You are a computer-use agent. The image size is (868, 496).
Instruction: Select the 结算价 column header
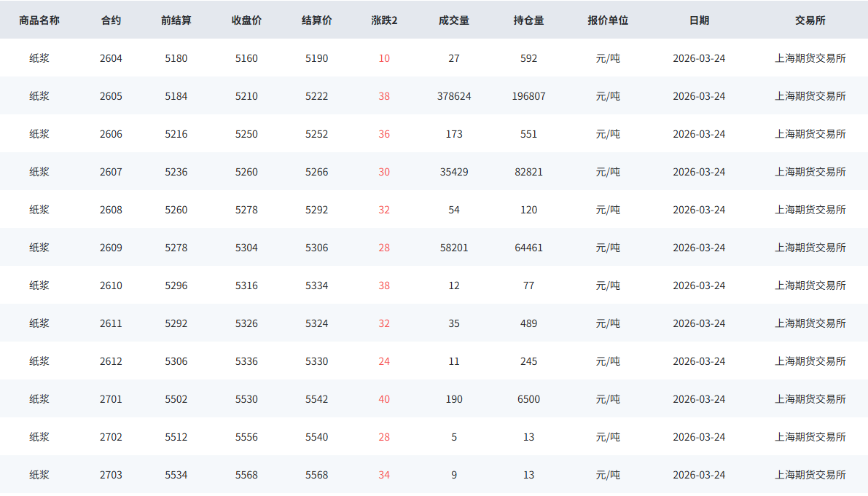point(316,20)
